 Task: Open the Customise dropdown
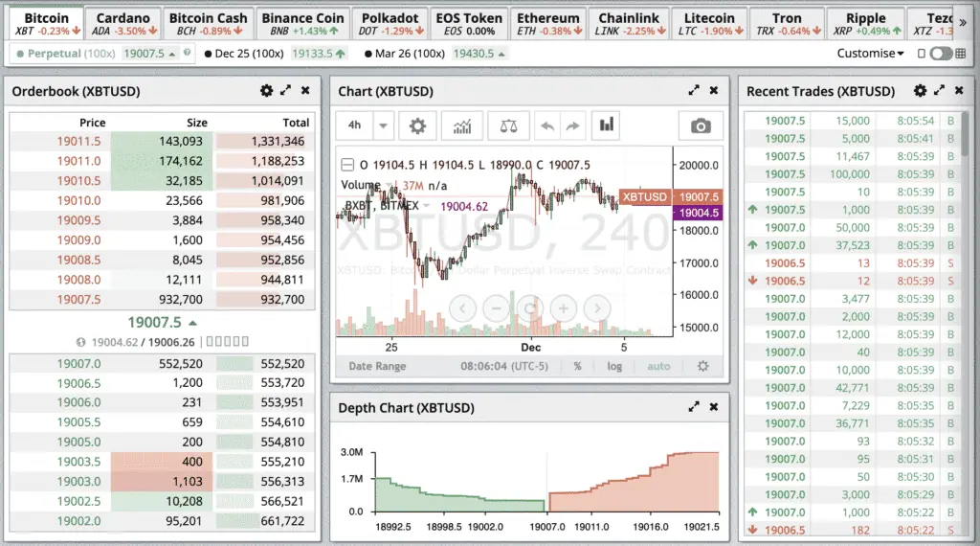pyautogui.click(x=871, y=53)
